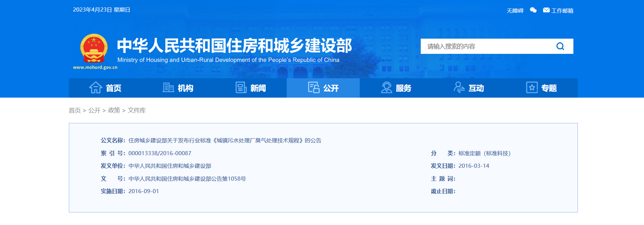The height and width of the screenshot is (225, 644).
Task: Open the 机构 menu item
Action: (x=185, y=88)
